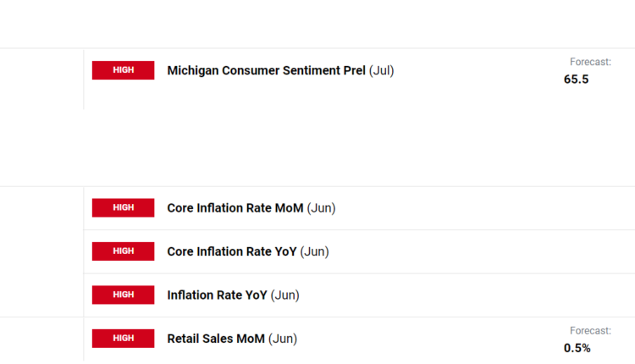Viewport: 635px width, 364px height.
Task: Click the 65.5 forecast value
Action: (x=576, y=80)
